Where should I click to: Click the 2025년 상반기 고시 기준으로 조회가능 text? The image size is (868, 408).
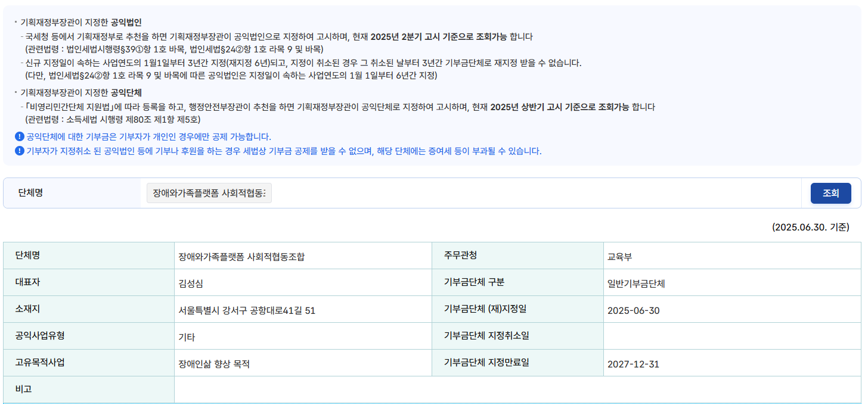tap(559, 107)
